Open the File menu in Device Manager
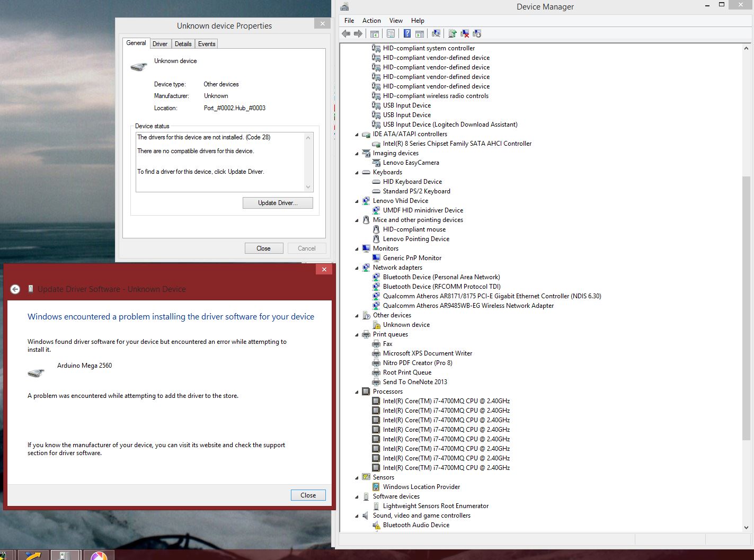This screenshot has height=560, width=754. pyautogui.click(x=349, y=21)
